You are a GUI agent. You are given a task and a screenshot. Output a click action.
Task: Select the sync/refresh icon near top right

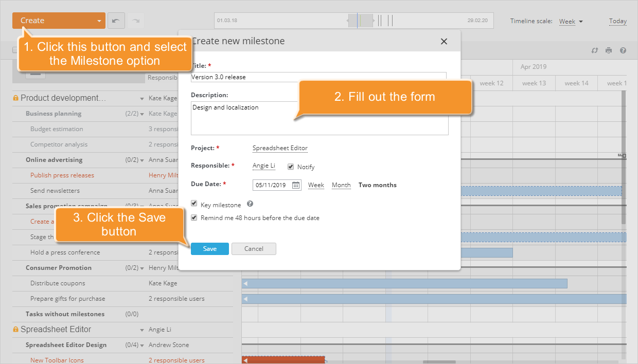click(595, 51)
